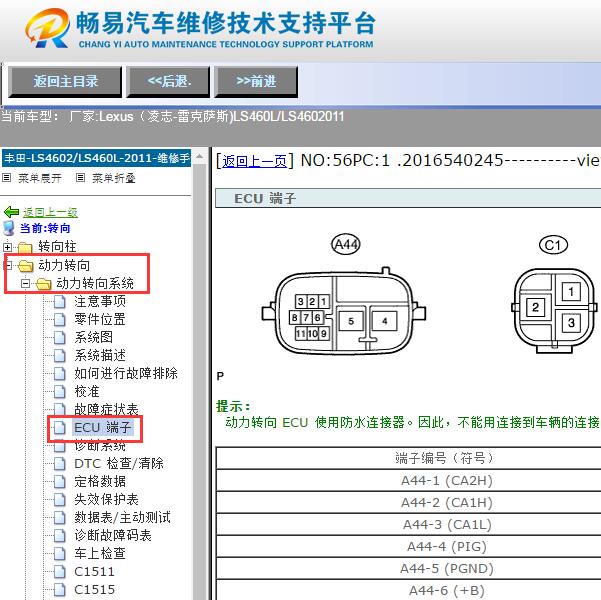
Task: Click the document icon beside 失效保护表
Action: (59, 500)
